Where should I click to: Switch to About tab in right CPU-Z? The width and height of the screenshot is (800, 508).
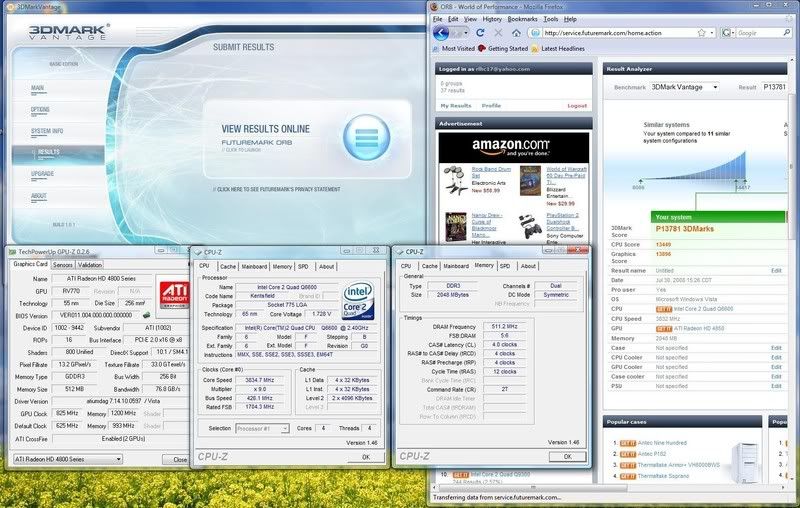coord(528,266)
